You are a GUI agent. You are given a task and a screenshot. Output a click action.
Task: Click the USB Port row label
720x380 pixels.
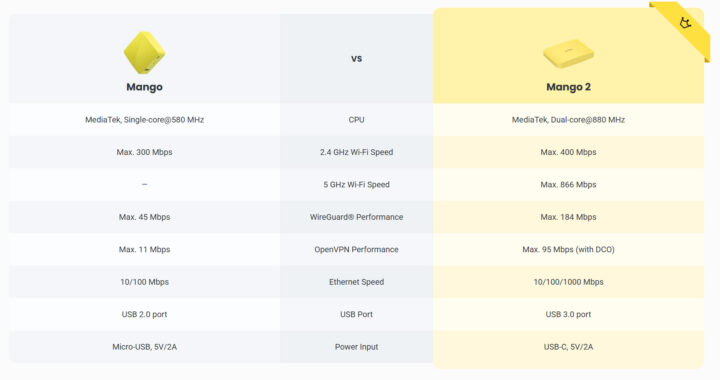pyautogui.click(x=356, y=314)
